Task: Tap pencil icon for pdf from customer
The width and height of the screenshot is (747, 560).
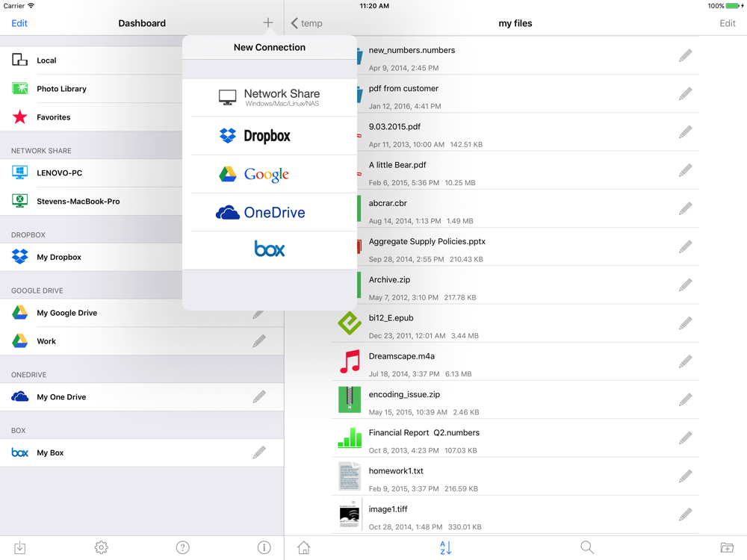Action: [x=686, y=93]
